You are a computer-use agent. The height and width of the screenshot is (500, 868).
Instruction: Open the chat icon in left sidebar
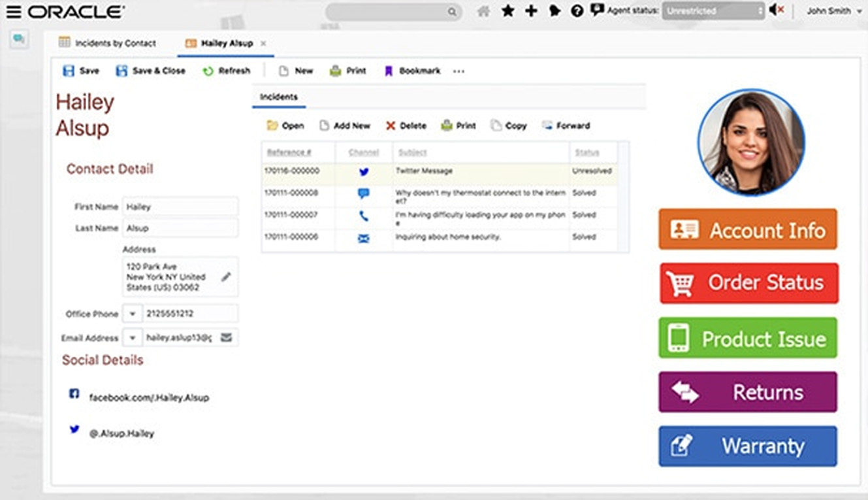coord(19,40)
